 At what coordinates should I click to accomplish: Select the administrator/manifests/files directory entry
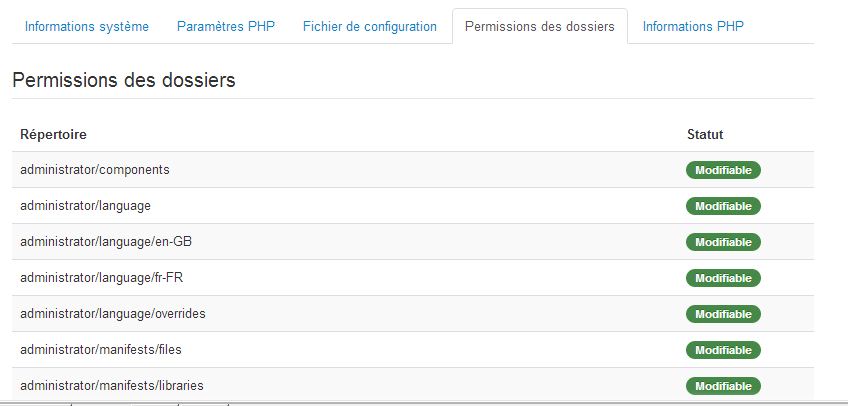pos(100,350)
